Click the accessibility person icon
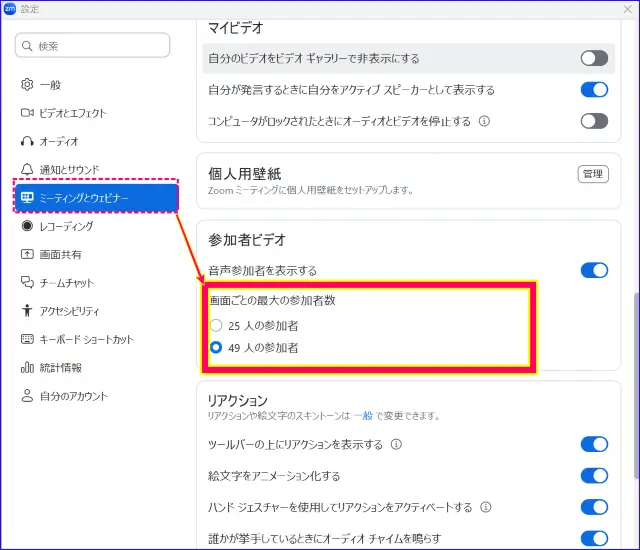 point(27,310)
